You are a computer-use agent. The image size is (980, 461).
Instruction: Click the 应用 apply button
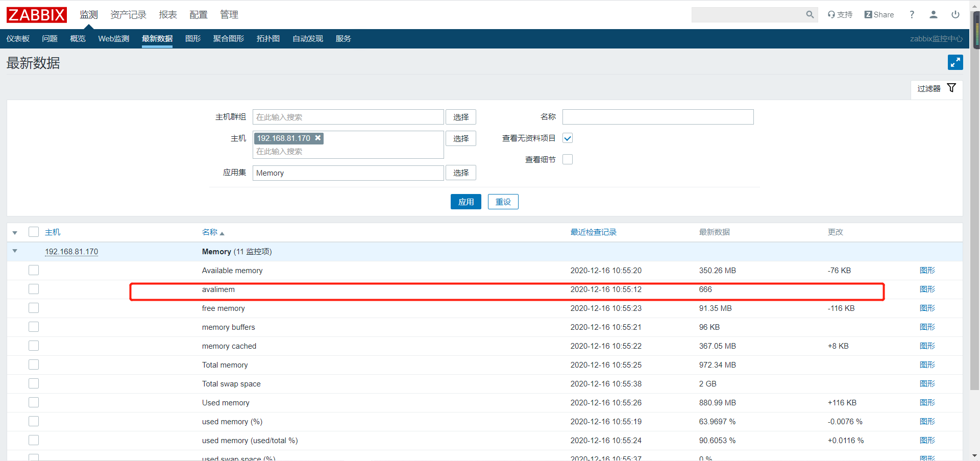point(466,202)
